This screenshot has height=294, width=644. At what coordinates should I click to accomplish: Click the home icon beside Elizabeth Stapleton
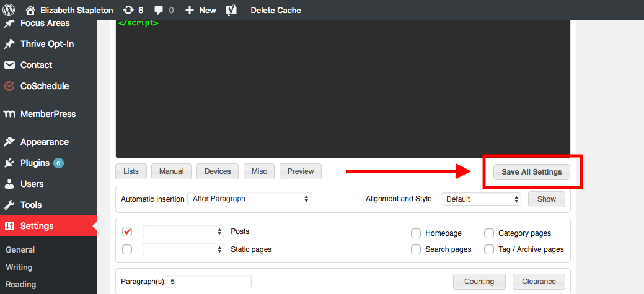tap(30, 10)
